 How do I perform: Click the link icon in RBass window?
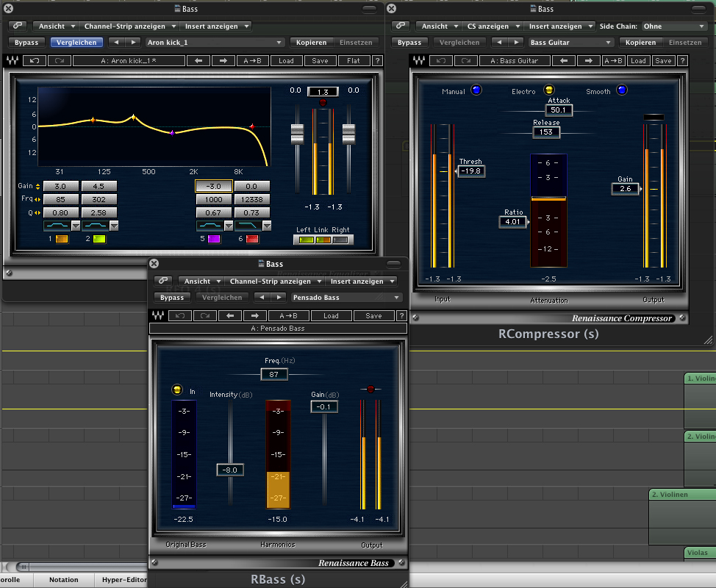[x=163, y=281]
